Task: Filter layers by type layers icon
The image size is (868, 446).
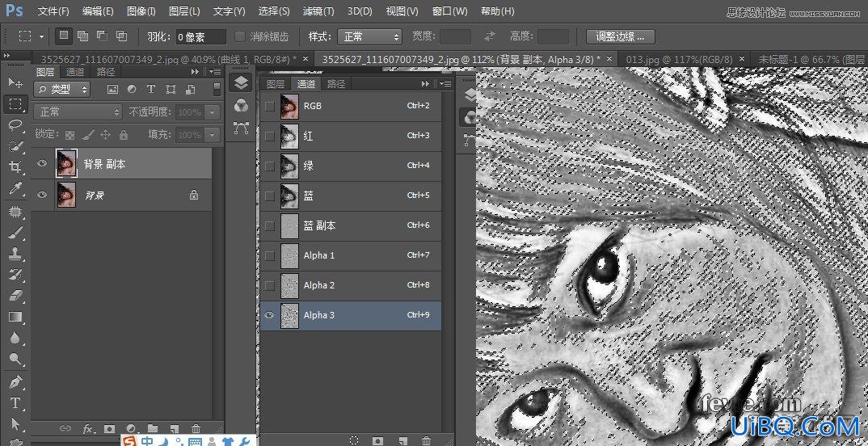Action: (151, 89)
